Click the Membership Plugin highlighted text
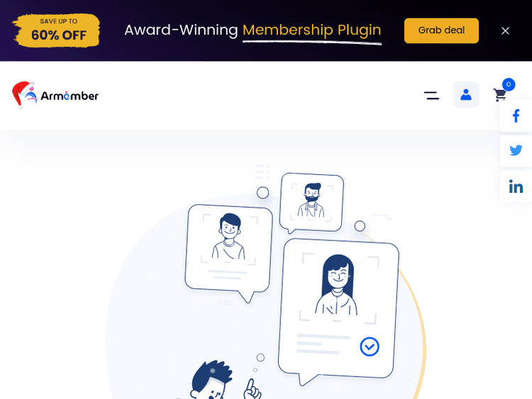The height and width of the screenshot is (399, 532). (x=312, y=30)
